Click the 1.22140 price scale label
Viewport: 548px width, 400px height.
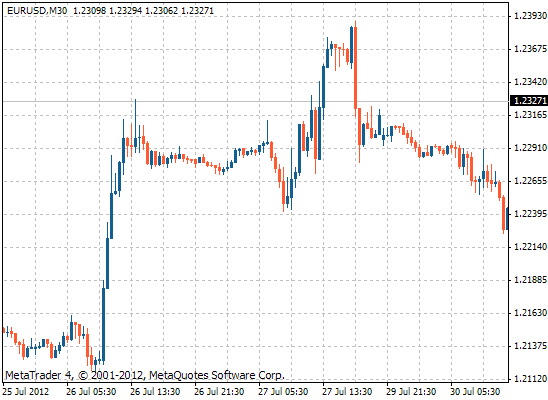530,247
